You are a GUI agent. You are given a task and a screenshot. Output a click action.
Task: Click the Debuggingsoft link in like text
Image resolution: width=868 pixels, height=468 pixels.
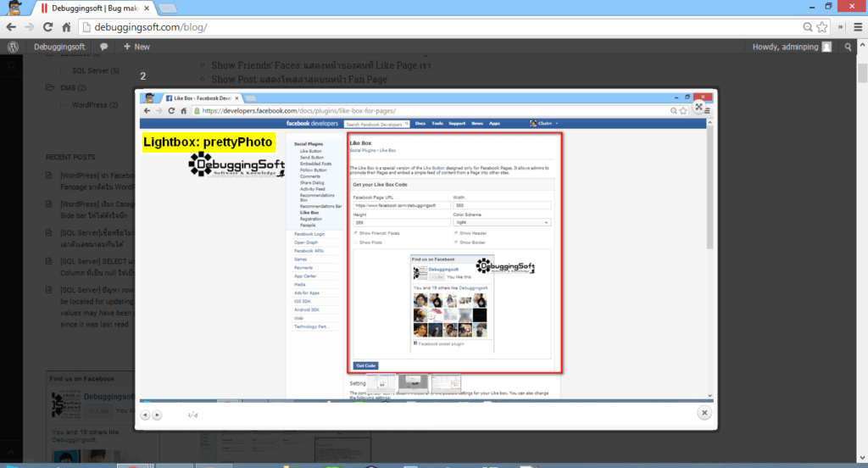point(74,440)
